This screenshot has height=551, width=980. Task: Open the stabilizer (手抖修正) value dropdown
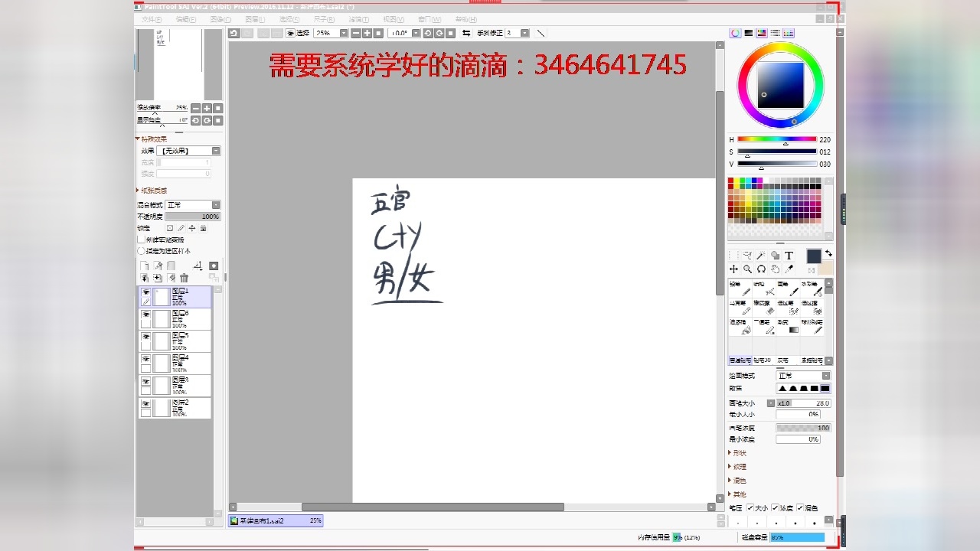click(x=525, y=33)
